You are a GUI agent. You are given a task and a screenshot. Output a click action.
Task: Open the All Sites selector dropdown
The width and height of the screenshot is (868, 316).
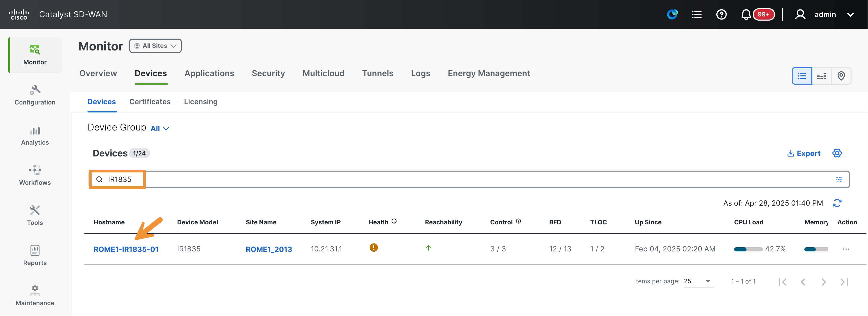[x=155, y=46]
